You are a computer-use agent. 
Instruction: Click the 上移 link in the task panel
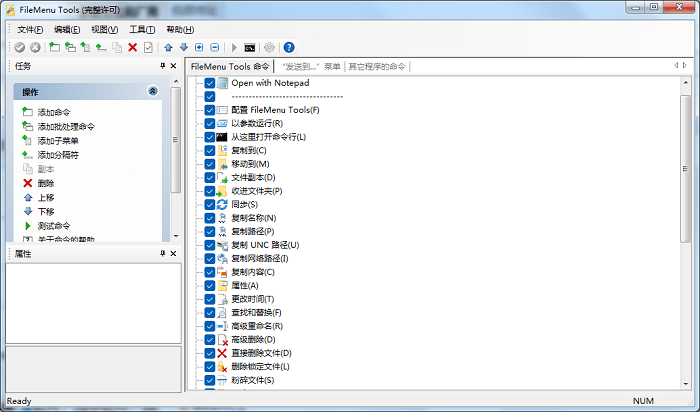coord(46,197)
